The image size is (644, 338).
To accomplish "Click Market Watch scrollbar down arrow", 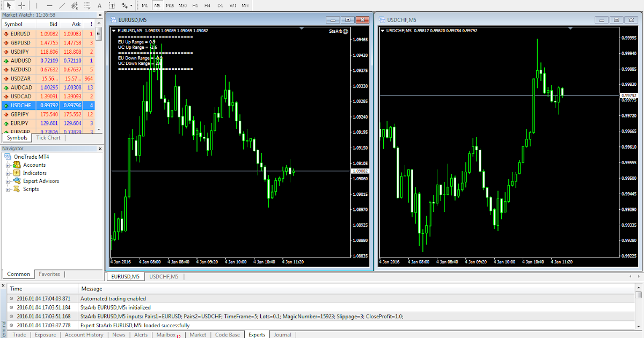I will [x=99, y=129].
